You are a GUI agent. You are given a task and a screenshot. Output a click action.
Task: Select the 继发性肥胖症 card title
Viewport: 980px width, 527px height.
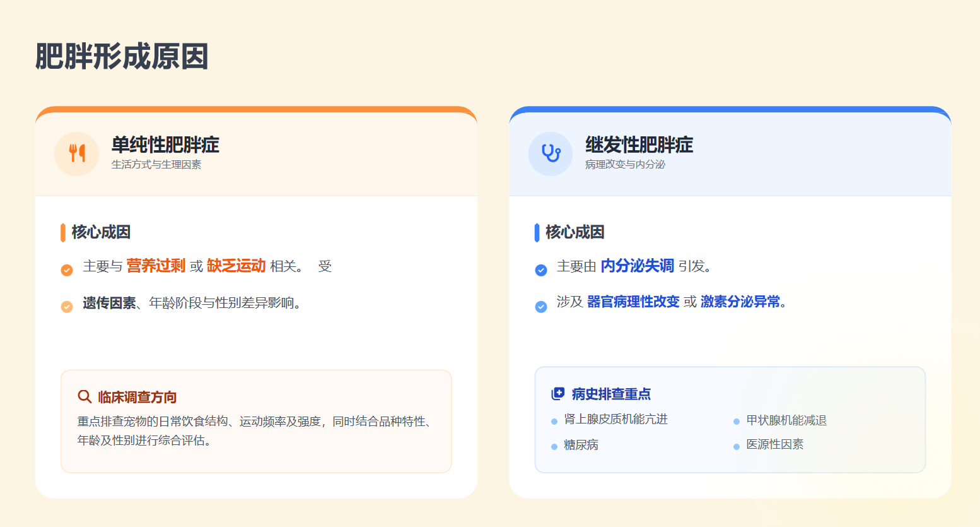point(639,145)
